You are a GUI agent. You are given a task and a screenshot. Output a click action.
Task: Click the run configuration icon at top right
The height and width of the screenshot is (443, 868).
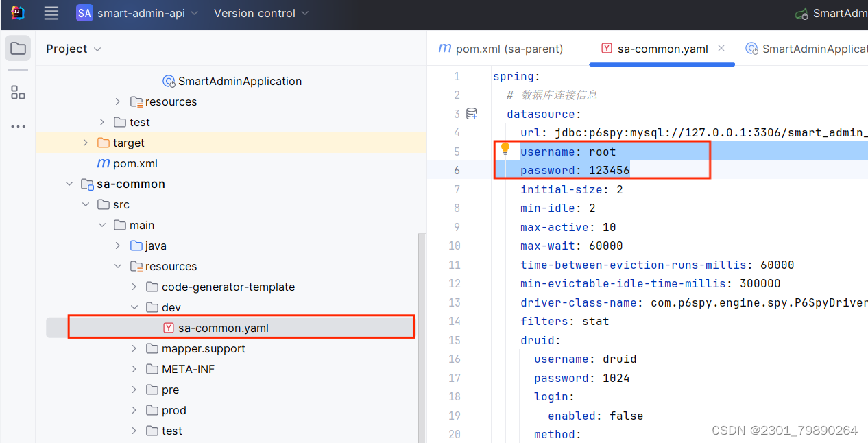pos(801,14)
